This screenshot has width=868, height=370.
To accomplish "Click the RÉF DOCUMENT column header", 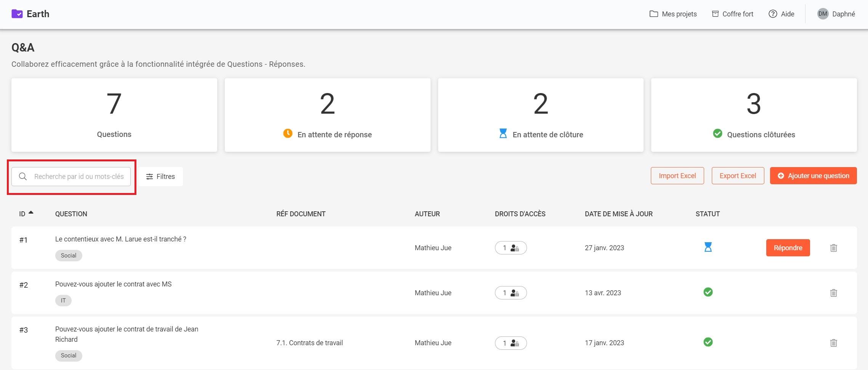I will click(x=301, y=214).
